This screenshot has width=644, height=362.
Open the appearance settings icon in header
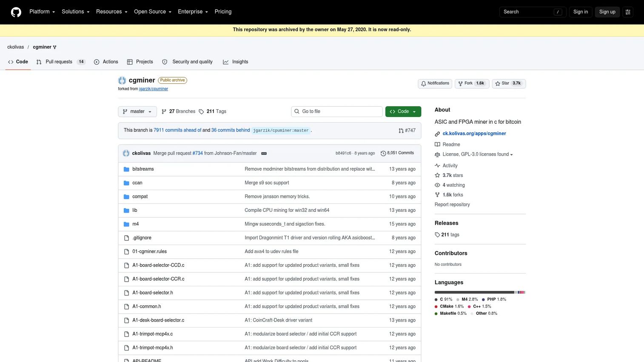click(628, 12)
